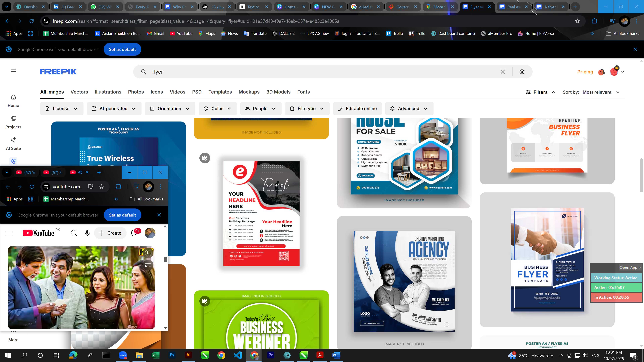Expand the AI-generated filter dropdown
644x362 pixels.
point(114,109)
